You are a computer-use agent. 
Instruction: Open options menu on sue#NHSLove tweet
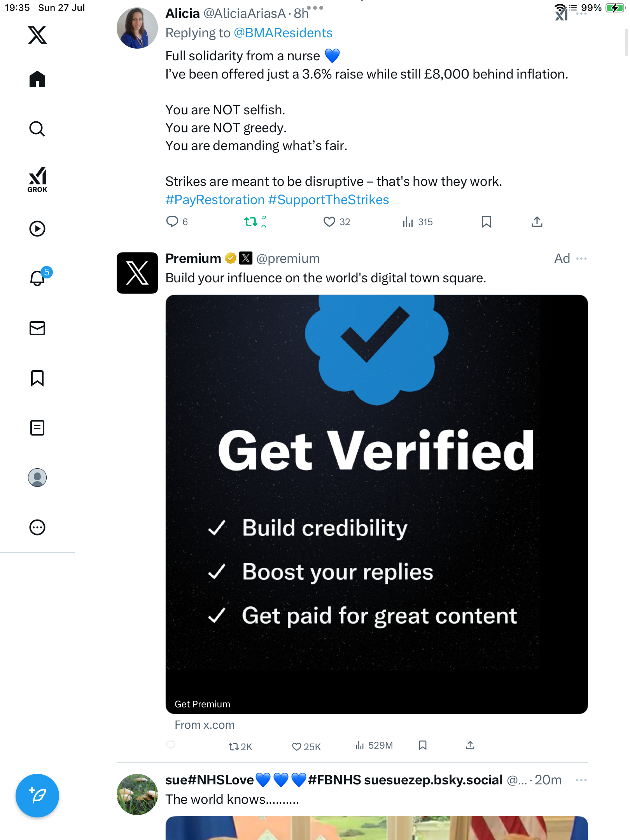pyautogui.click(x=581, y=780)
